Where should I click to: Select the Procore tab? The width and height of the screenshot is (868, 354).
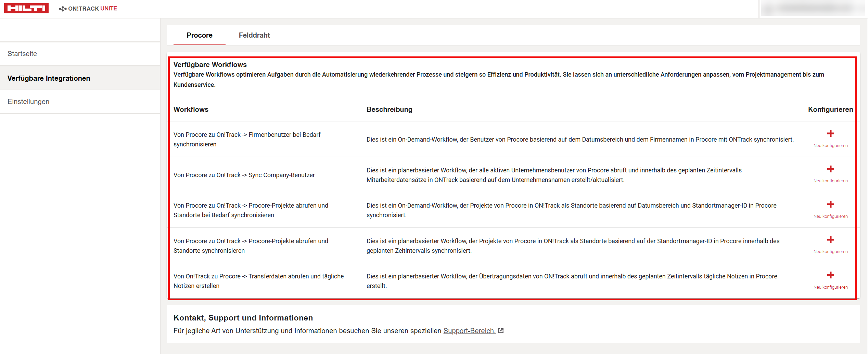pyautogui.click(x=199, y=35)
